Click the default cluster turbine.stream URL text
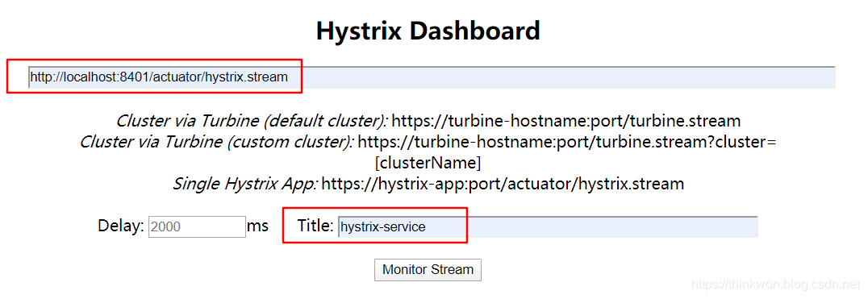The width and height of the screenshot is (868, 299). (565, 121)
